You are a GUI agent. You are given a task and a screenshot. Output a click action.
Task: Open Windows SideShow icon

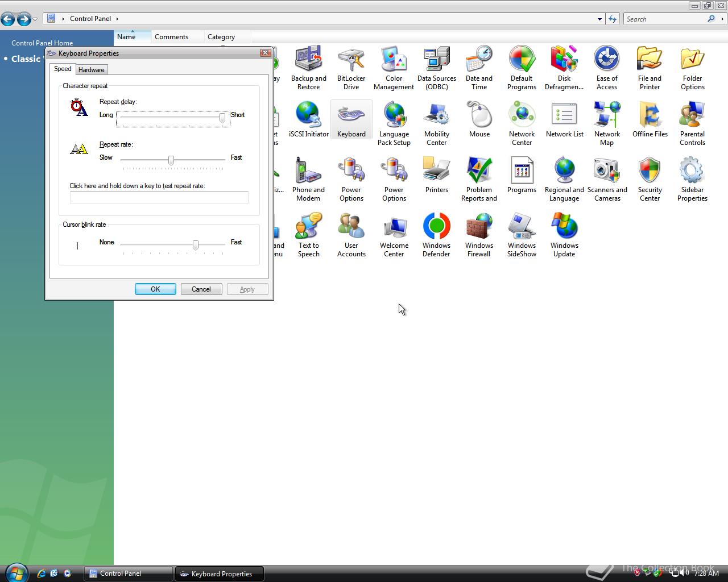522,235
